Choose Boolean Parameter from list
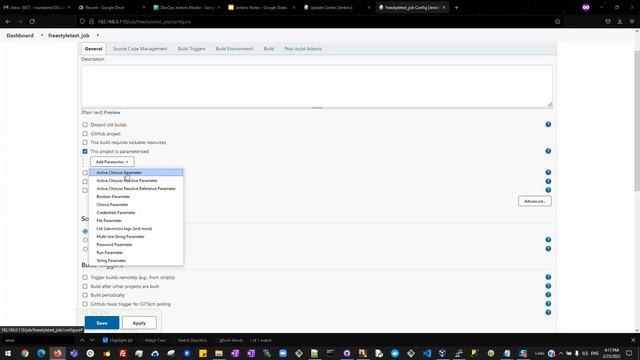The height and width of the screenshot is (360, 640). pos(136,196)
